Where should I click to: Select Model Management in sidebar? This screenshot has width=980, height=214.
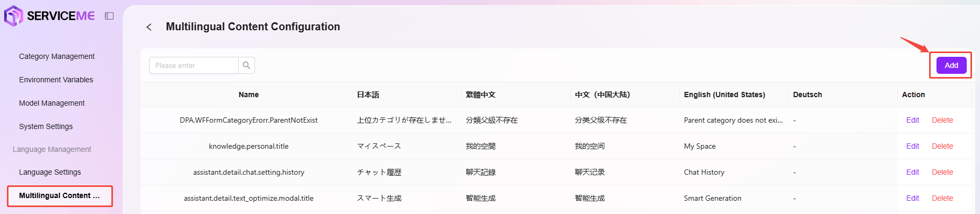point(52,103)
